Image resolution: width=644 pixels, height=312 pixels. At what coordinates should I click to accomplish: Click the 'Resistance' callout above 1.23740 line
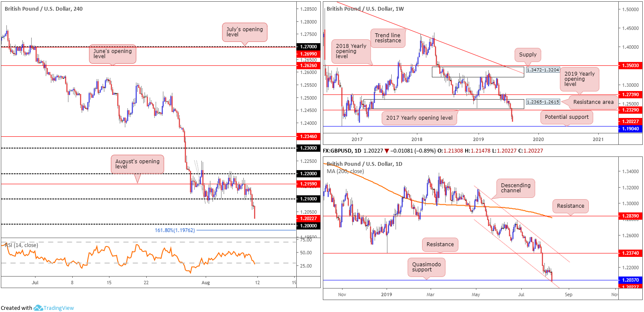click(x=440, y=244)
